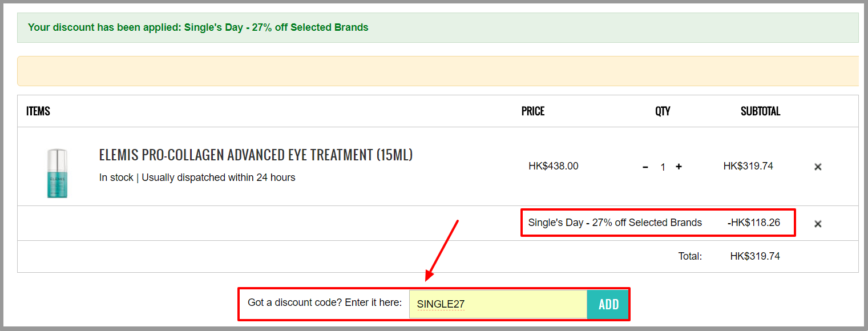
Task: Click the SUBTOTAL column header
Action: coord(760,111)
